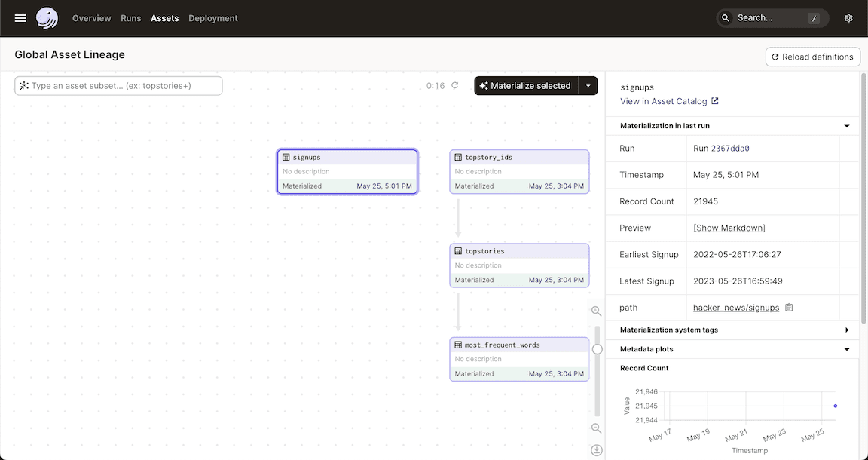The image size is (868, 460).
Task: Open the navigation drawer with the hamburger icon
Action: pos(19,17)
